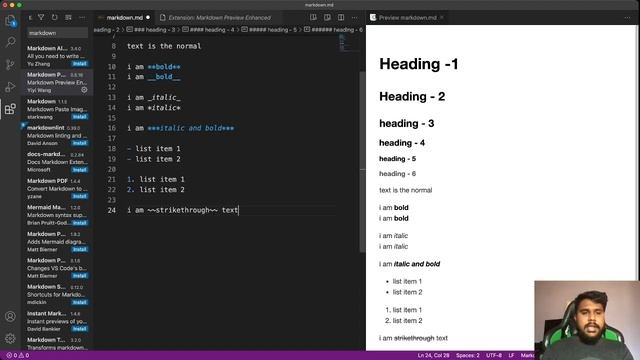
Task: Close the Preview markdown.md tab
Action: tap(442, 18)
